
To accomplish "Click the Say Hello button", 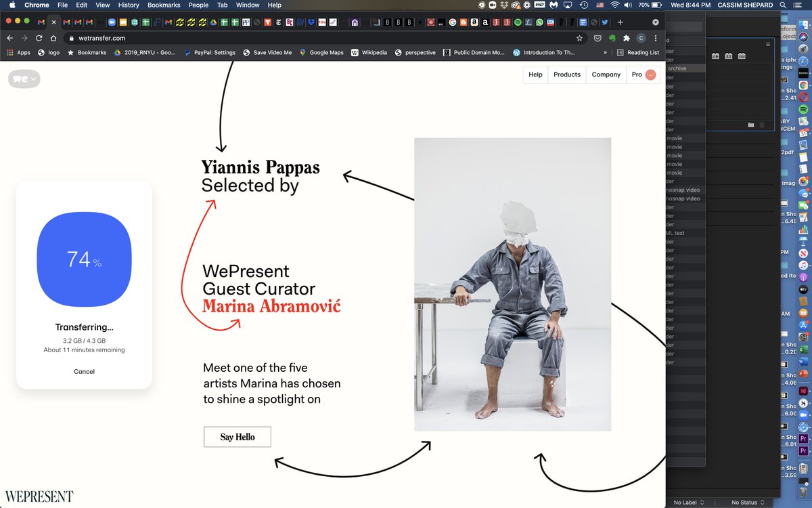I will pos(238,437).
